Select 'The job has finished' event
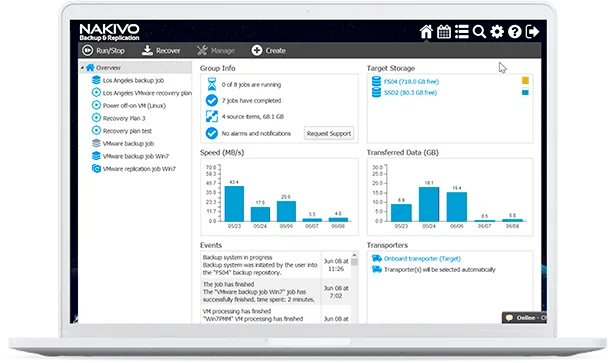 tap(276, 292)
